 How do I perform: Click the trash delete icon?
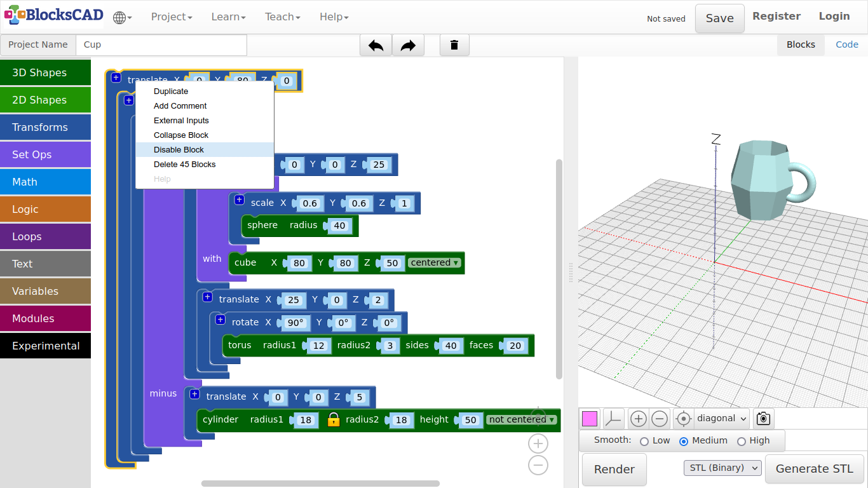454,45
